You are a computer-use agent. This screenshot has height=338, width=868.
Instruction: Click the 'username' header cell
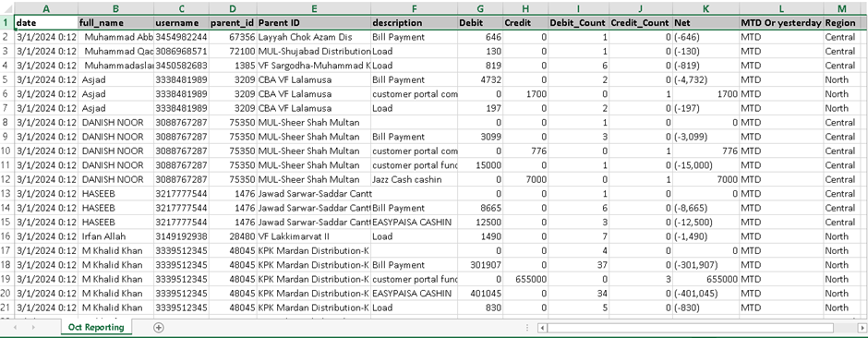[x=181, y=23]
